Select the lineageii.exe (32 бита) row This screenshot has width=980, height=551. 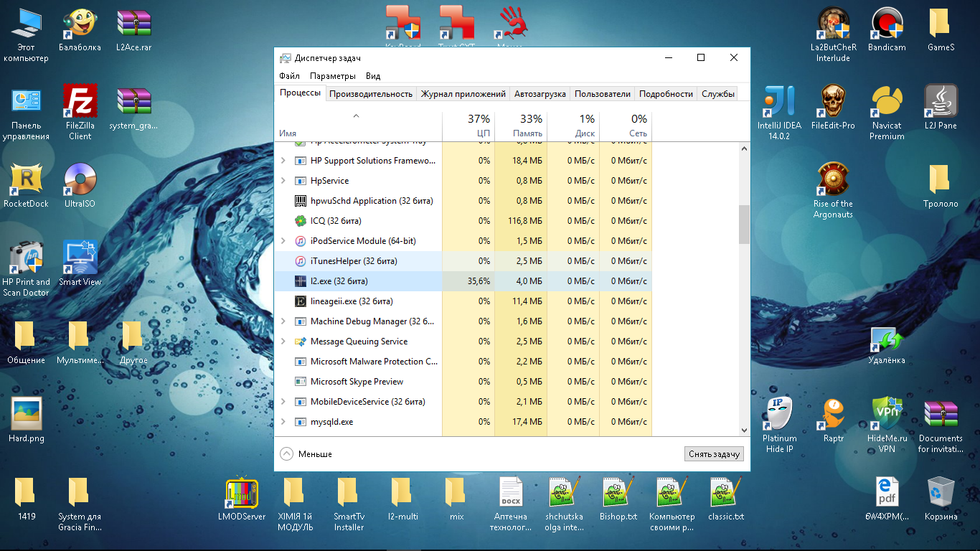463,301
